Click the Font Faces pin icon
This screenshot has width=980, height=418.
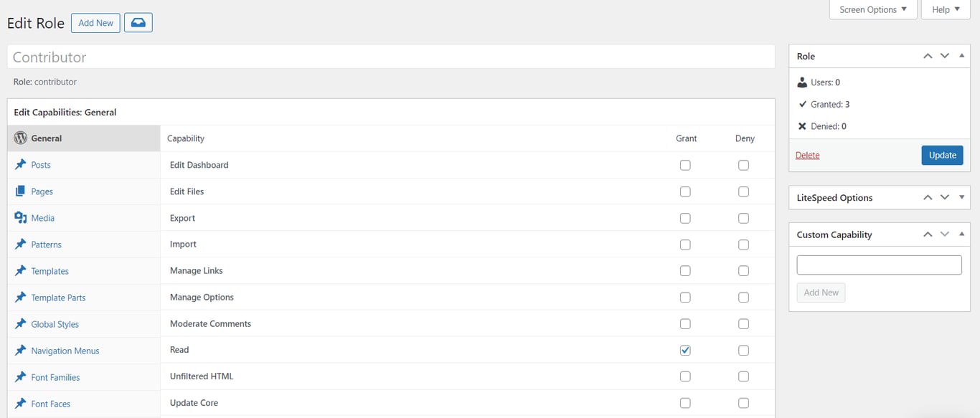[x=21, y=403]
